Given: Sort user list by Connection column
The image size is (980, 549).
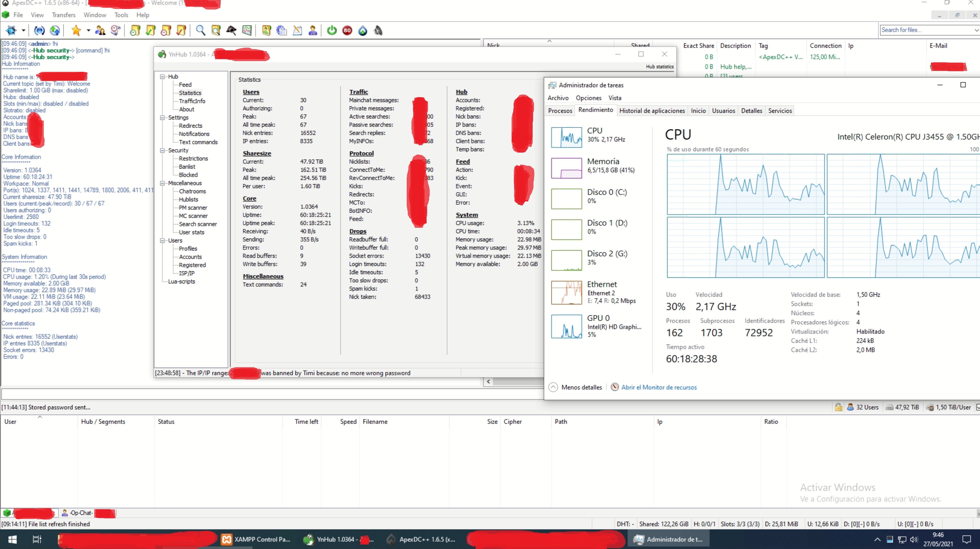Looking at the screenshot, I should pyautogui.click(x=825, y=46).
